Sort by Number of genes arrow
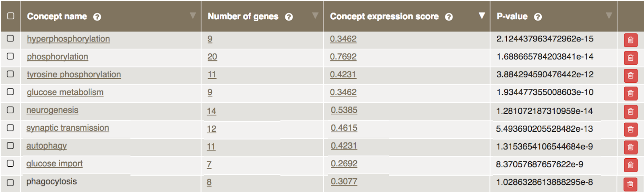 point(315,15)
